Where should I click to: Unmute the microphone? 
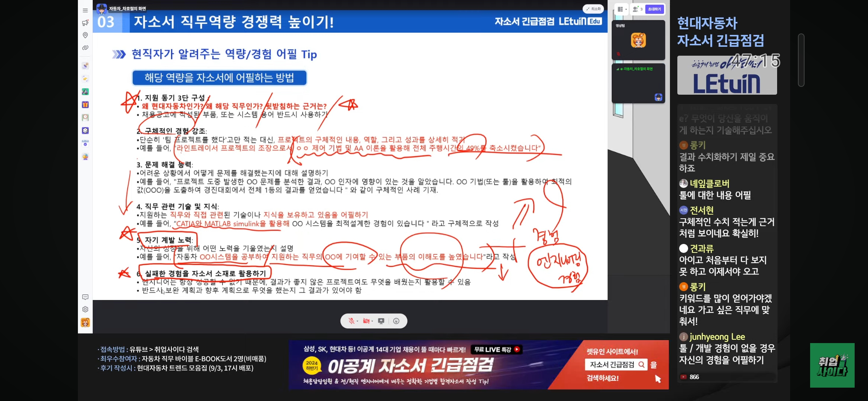pyautogui.click(x=351, y=321)
